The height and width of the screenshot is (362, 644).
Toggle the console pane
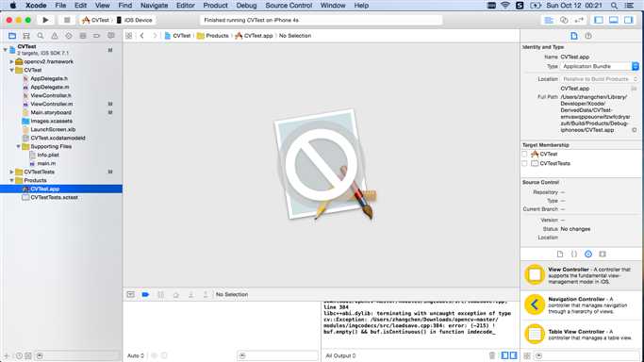coord(513,355)
